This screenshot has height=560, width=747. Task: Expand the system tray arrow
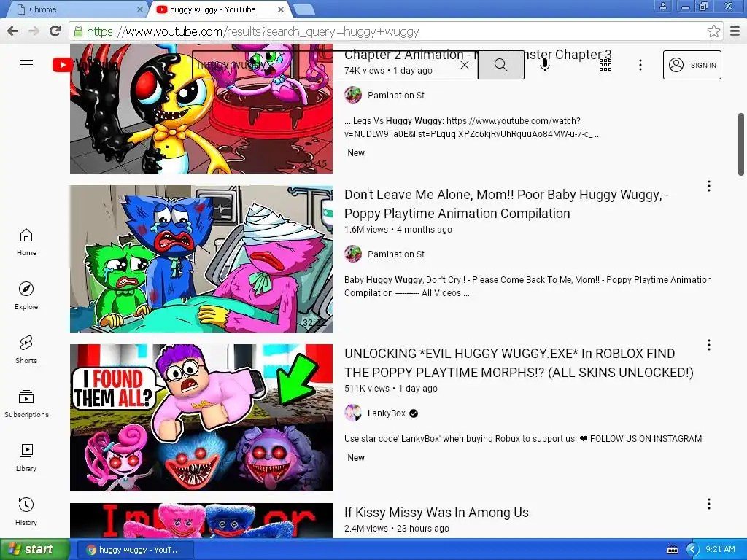[x=692, y=550]
